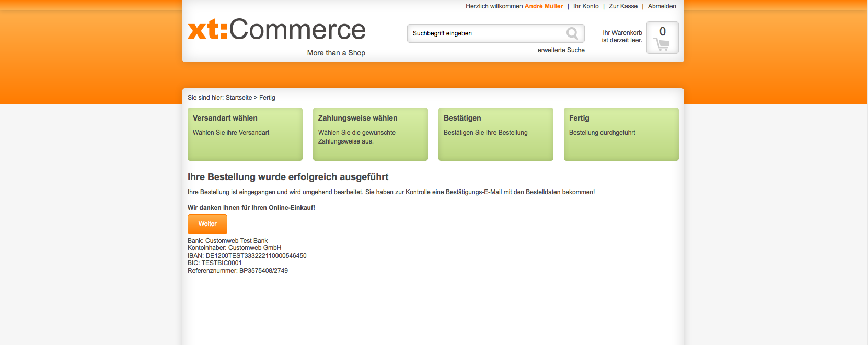Click the search magnifier icon
The image size is (868, 345).
pyautogui.click(x=572, y=33)
